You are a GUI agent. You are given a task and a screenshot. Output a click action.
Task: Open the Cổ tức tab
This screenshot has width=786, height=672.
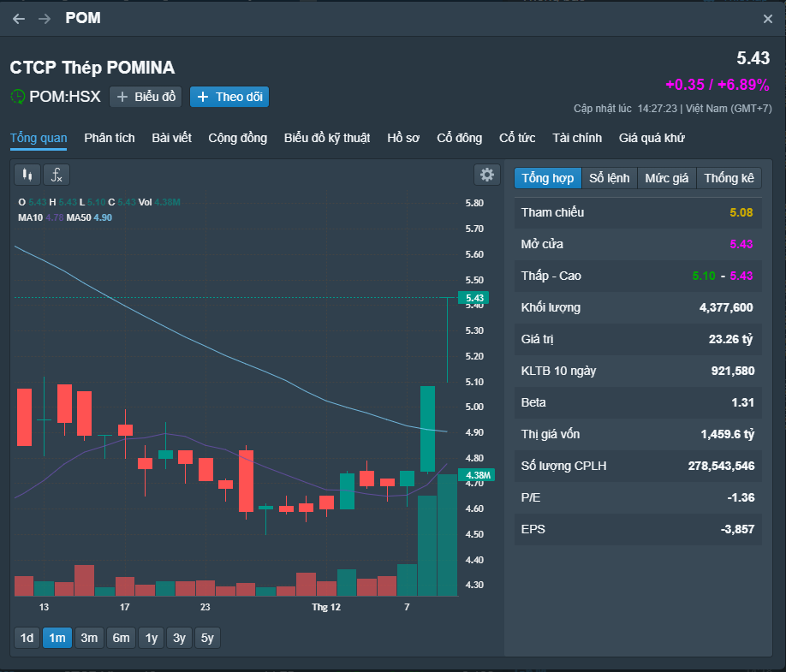tap(517, 139)
